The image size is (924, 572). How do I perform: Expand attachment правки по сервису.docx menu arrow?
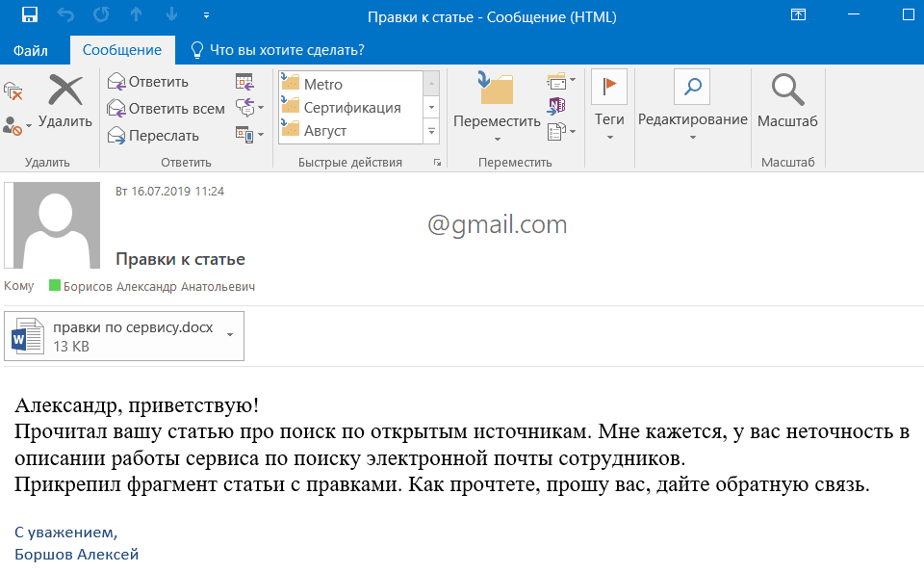tap(230, 335)
